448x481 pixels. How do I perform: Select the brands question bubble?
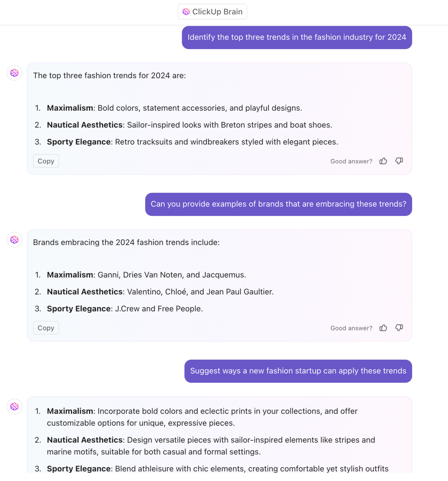pos(278,204)
